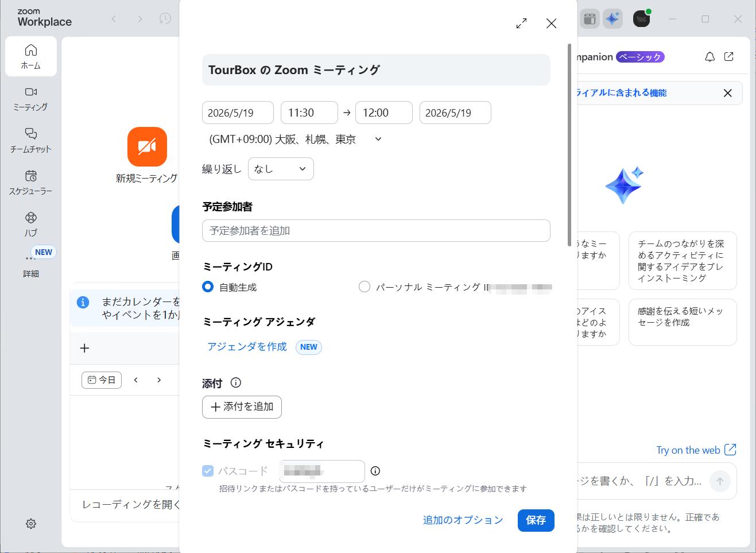Click the 今日 today button in calendar
Screen dimensions: 756x553
[102, 380]
